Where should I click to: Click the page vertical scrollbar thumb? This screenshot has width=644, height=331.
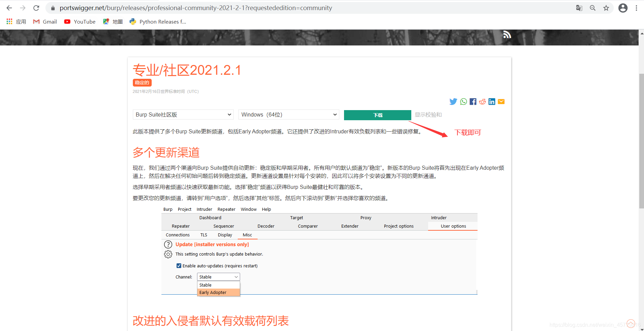point(641,141)
